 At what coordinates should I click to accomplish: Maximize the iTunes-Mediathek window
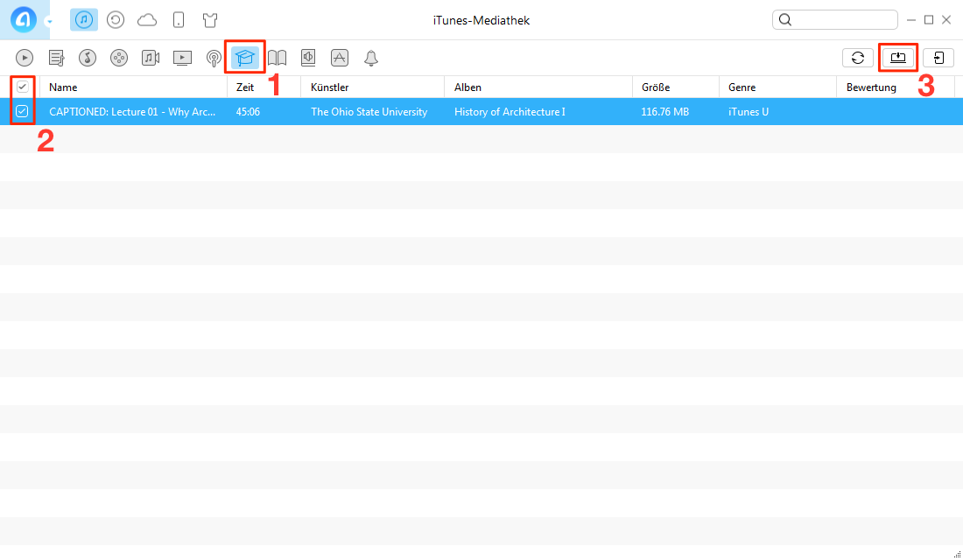929,19
